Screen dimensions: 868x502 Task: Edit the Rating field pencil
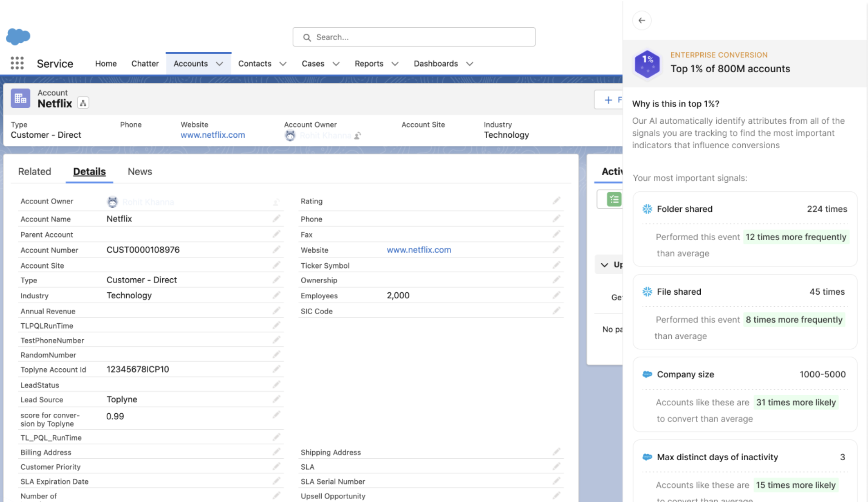pos(556,201)
